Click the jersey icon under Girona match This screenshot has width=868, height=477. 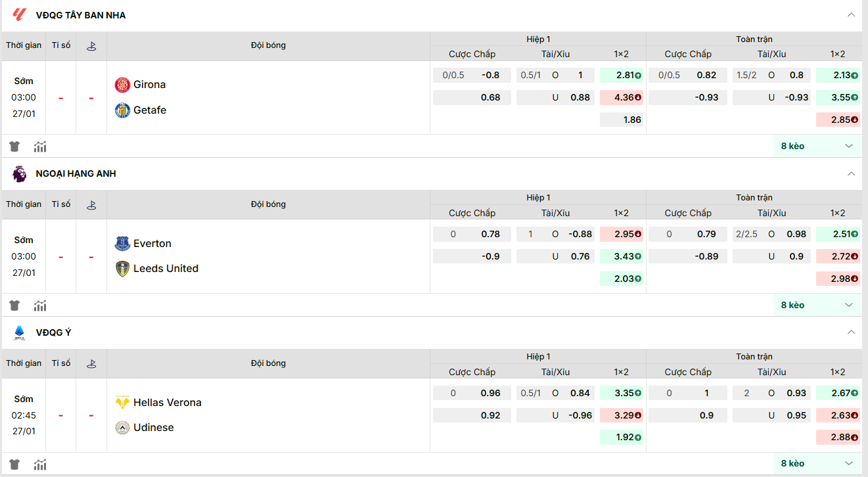click(14, 147)
